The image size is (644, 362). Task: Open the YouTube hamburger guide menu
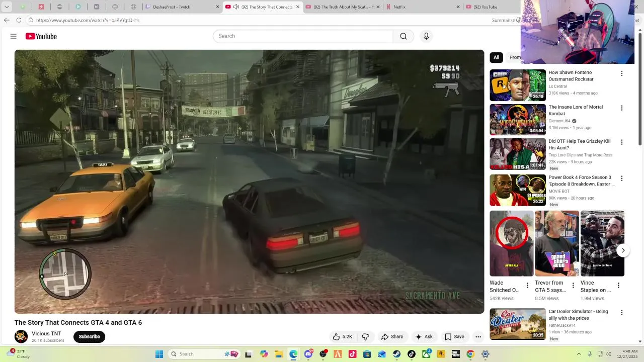pyautogui.click(x=14, y=36)
